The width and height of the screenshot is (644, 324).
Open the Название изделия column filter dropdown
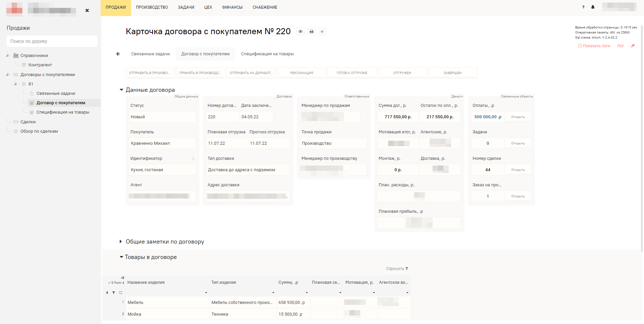206,293
